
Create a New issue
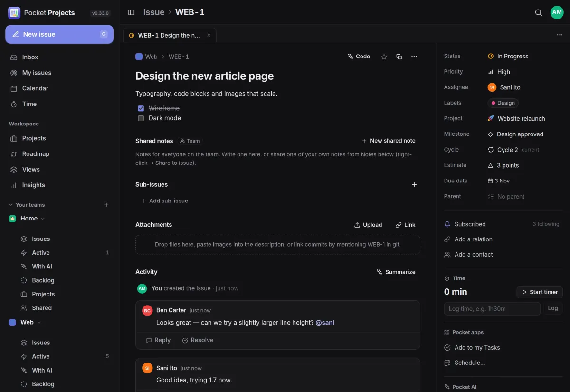pos(59,34)
